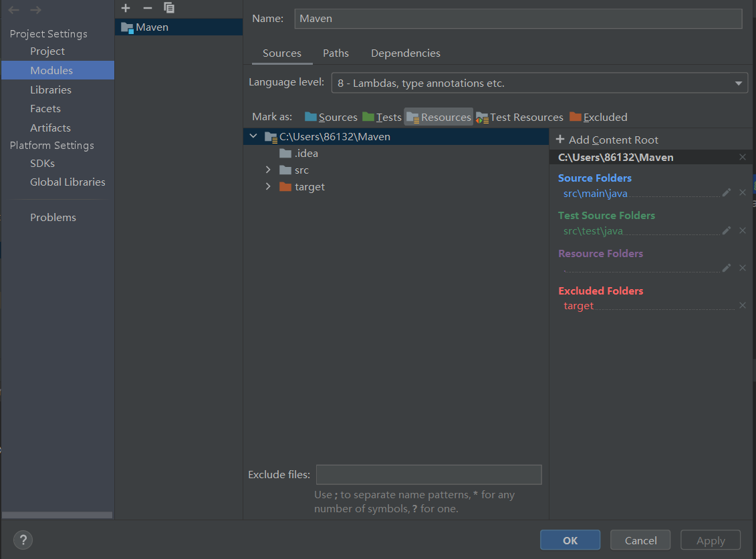Click the pencil icon next to src\test\java
The image size is (756, 559).
727,230
